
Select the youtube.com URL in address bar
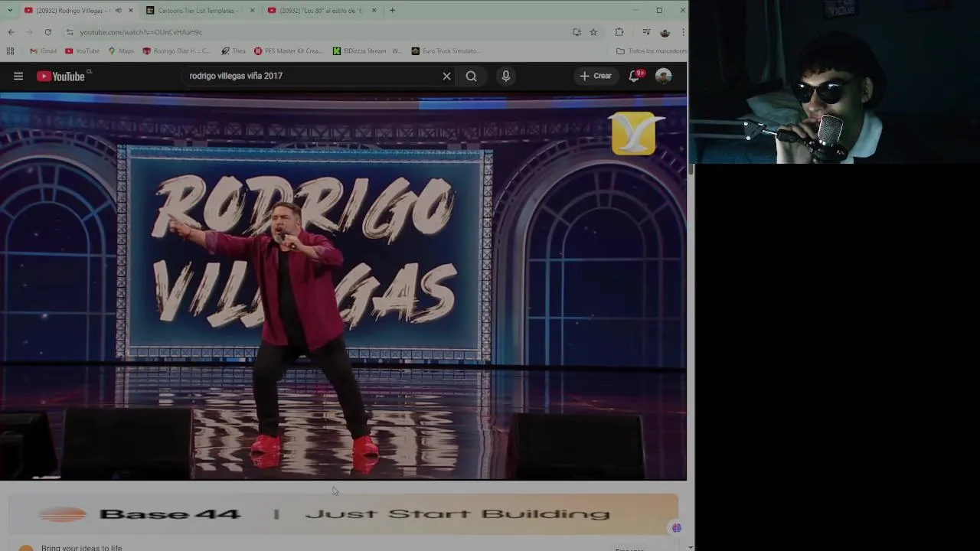click(141, 32)
